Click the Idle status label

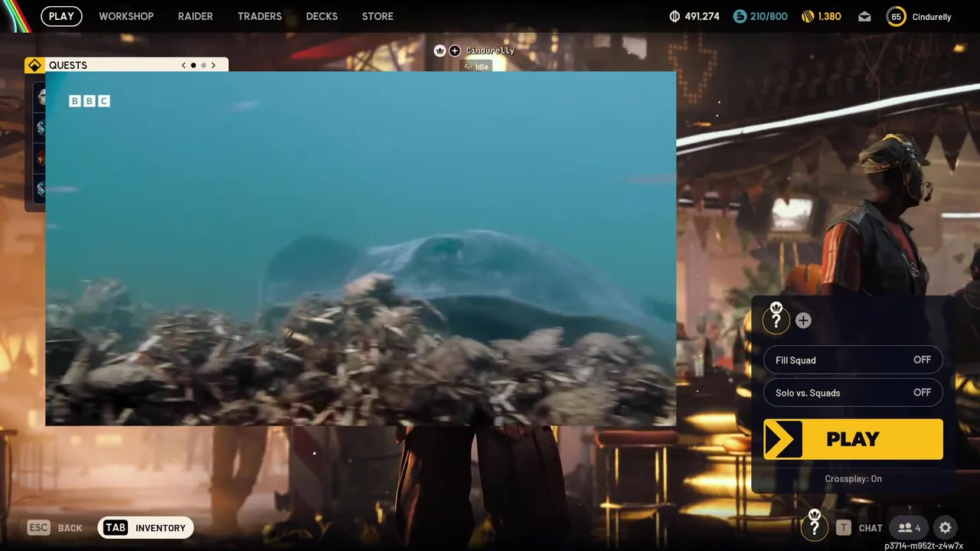(x=476, y=67)
